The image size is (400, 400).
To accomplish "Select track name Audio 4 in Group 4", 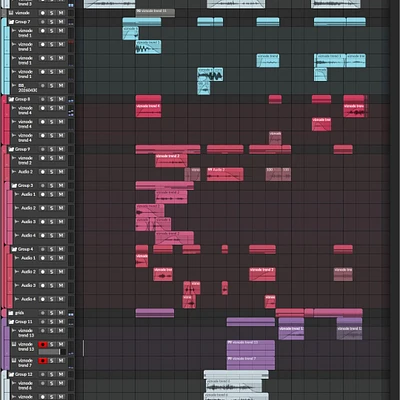I will pos(28,299).
